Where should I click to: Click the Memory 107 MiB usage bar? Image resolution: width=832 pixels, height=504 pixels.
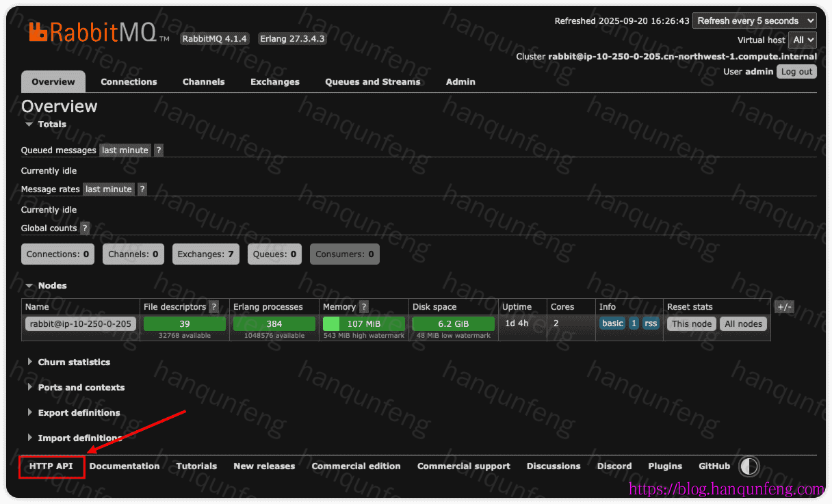[x=364, y=324]
